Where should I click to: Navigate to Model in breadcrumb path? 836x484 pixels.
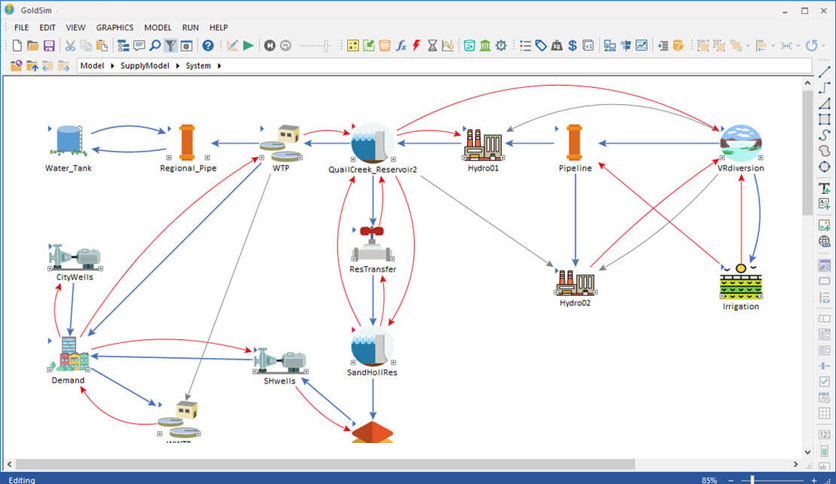92,66
